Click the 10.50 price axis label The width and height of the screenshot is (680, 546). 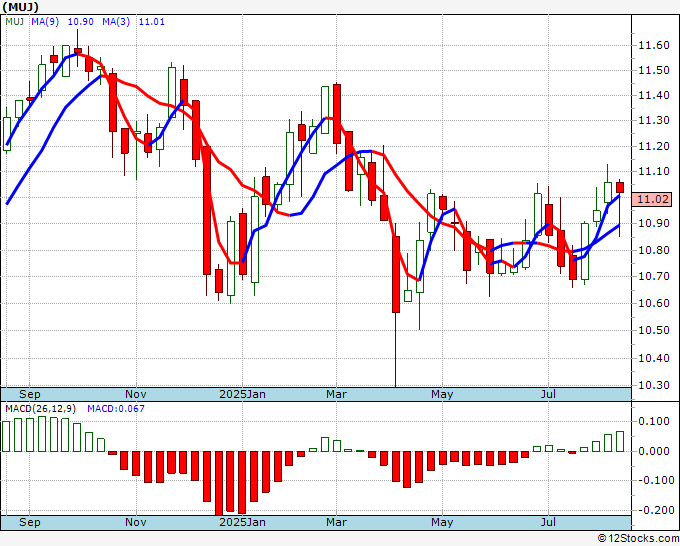pyautogui.click(x=654, y=330)
